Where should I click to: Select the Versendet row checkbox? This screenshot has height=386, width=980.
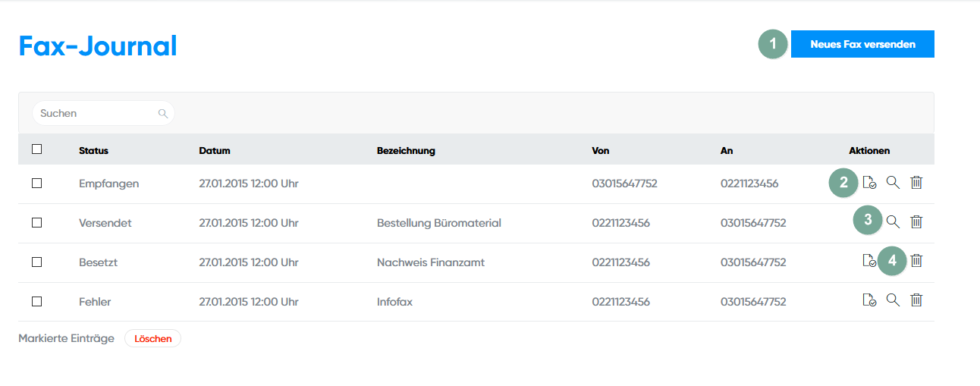click(36, 222)
